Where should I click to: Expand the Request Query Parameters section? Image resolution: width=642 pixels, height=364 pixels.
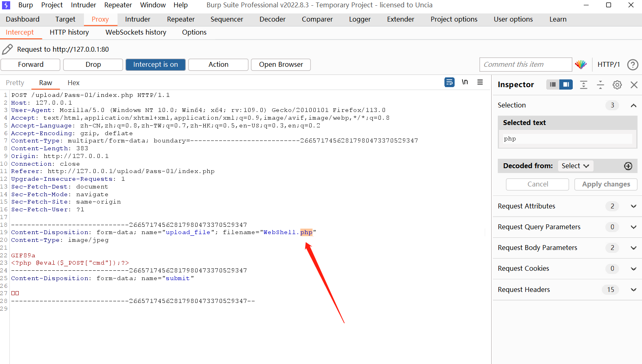tap(633, 227)
